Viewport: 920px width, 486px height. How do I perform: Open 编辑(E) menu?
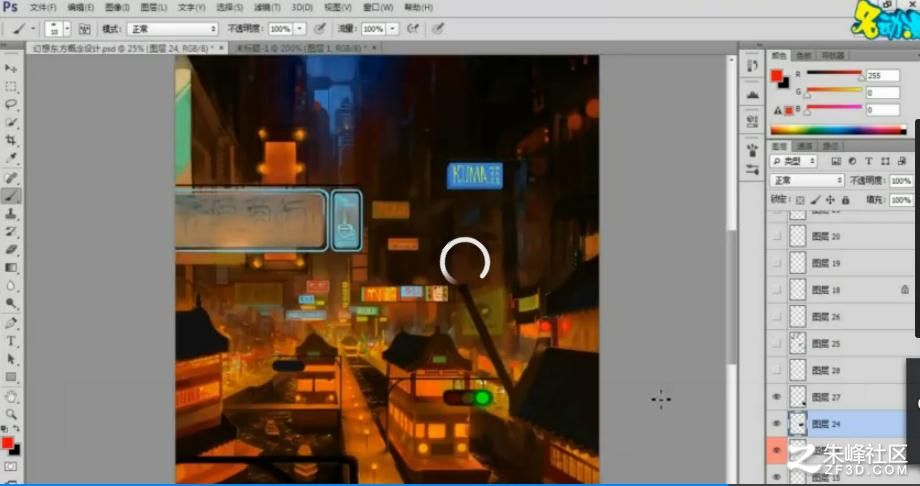(x=80, y=8)
